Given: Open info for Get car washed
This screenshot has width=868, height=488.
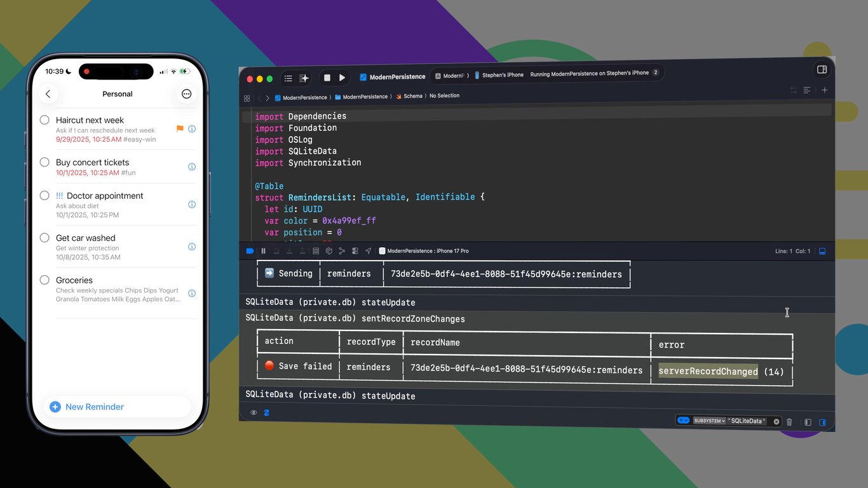Looking at the screenshot, I should pos(192,247).
